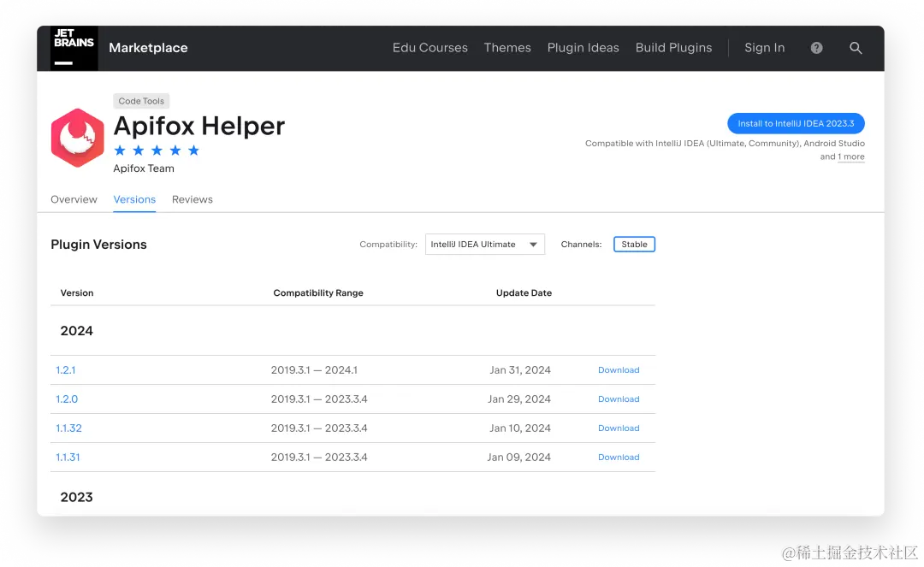Open version 1.2.1 link
Image resolution: width=924 pixels, height=567 pixels.
point(65,370)
